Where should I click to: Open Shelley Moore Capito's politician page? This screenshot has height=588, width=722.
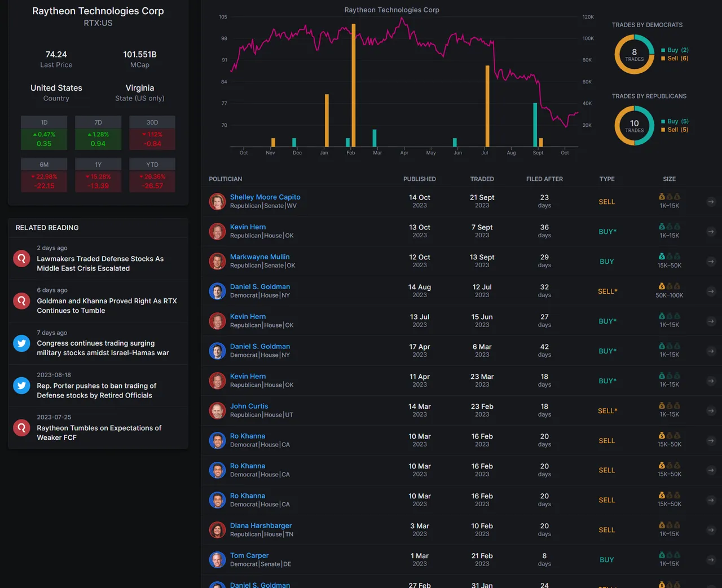tap(265, 197)
